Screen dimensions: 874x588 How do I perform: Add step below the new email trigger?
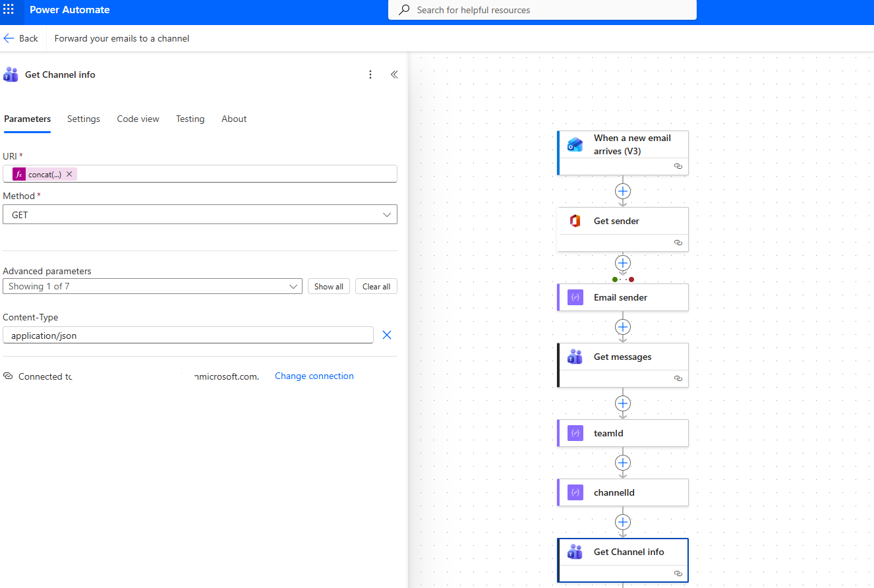click(x=622, y=191)
